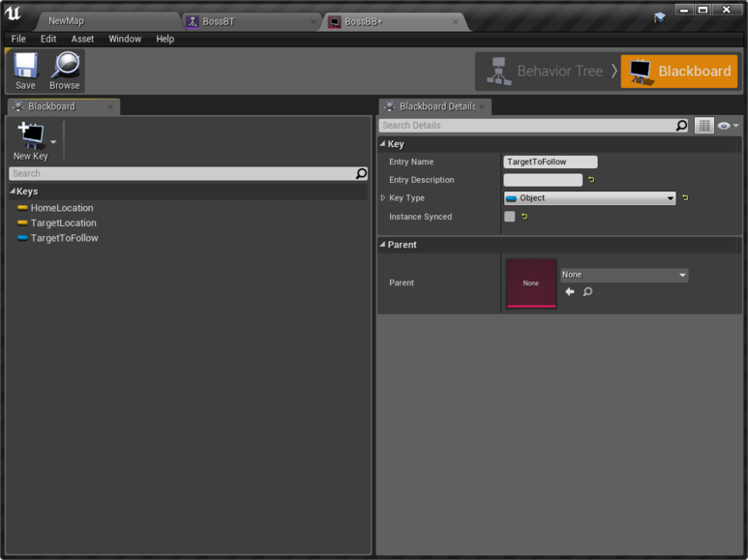Screen dimensions: 748x560
Task: Close the Blackboard panel tab
Action: point(110,106)
